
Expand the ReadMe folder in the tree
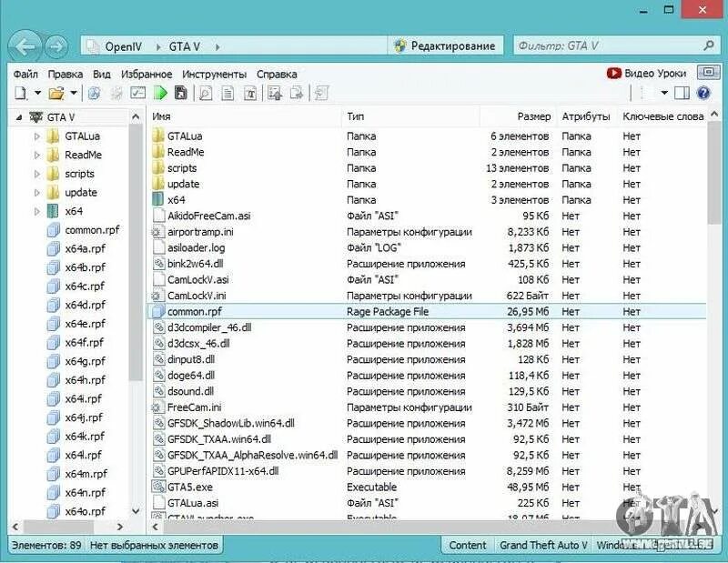37,155
